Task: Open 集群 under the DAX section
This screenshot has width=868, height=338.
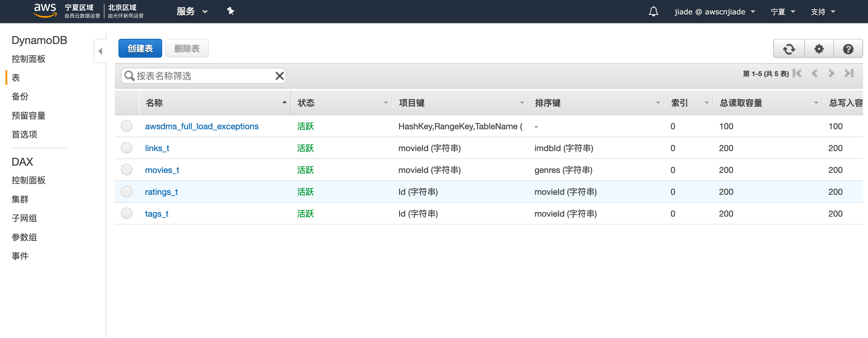Action: coord(20,199)
